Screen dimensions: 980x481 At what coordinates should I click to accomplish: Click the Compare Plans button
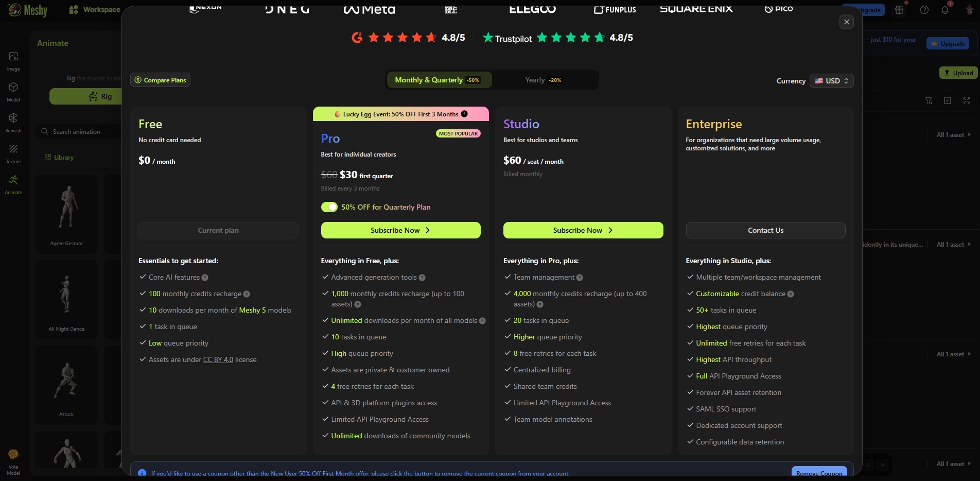(x=160, y=80)
